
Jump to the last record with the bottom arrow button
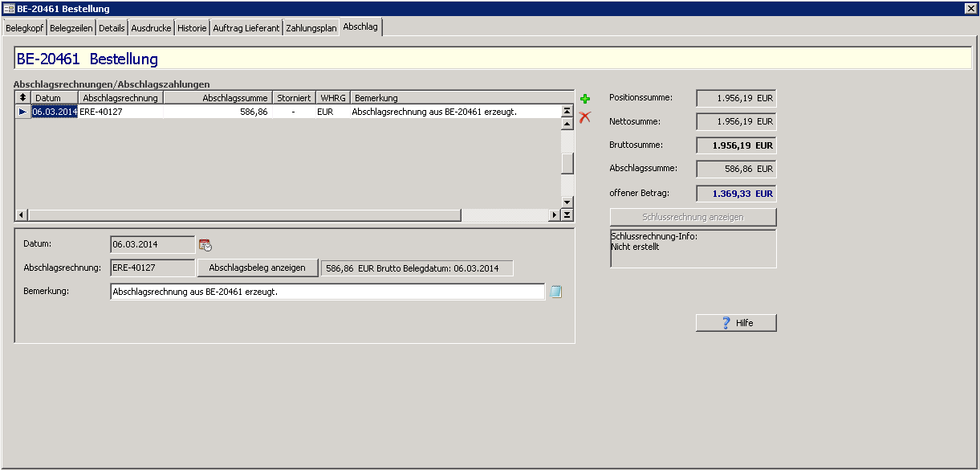click(x=567, y=215)
